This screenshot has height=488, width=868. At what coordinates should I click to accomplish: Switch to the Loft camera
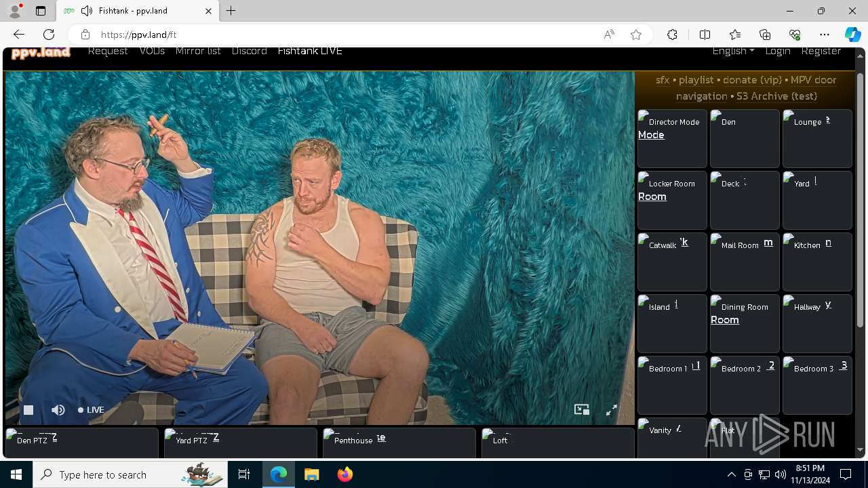[x=558, y=443]
